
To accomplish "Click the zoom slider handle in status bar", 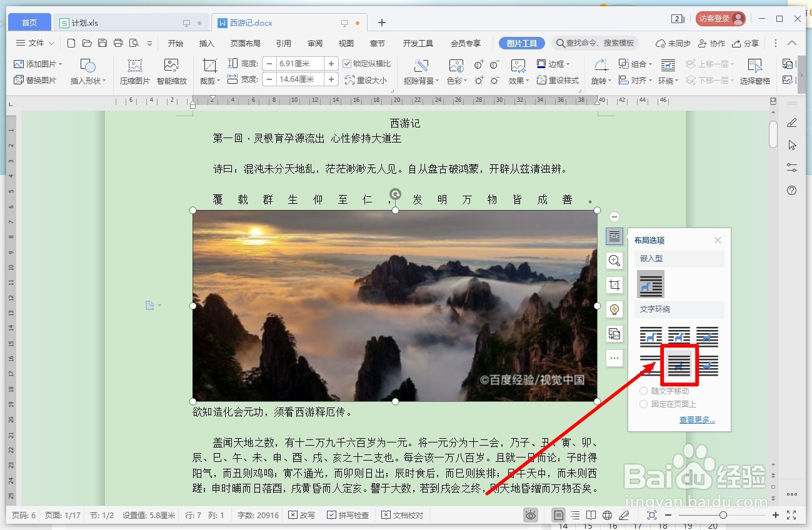I will (x=723, y=516).
